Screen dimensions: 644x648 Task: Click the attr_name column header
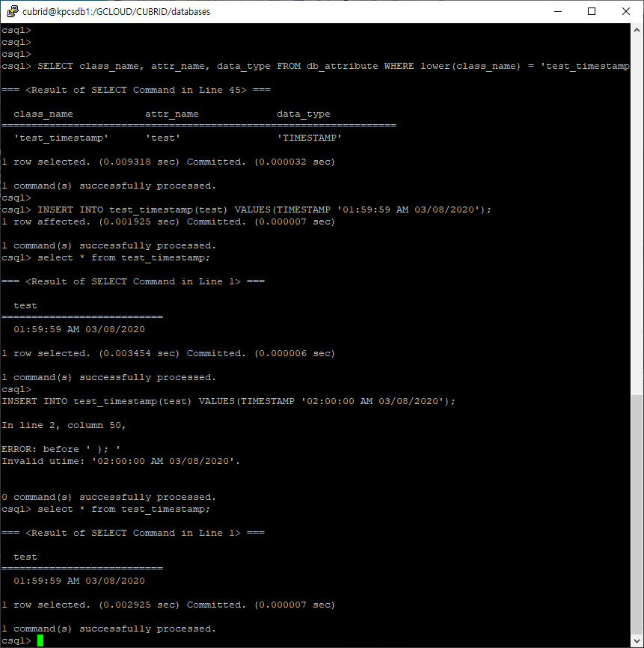(x=172, y=114)
